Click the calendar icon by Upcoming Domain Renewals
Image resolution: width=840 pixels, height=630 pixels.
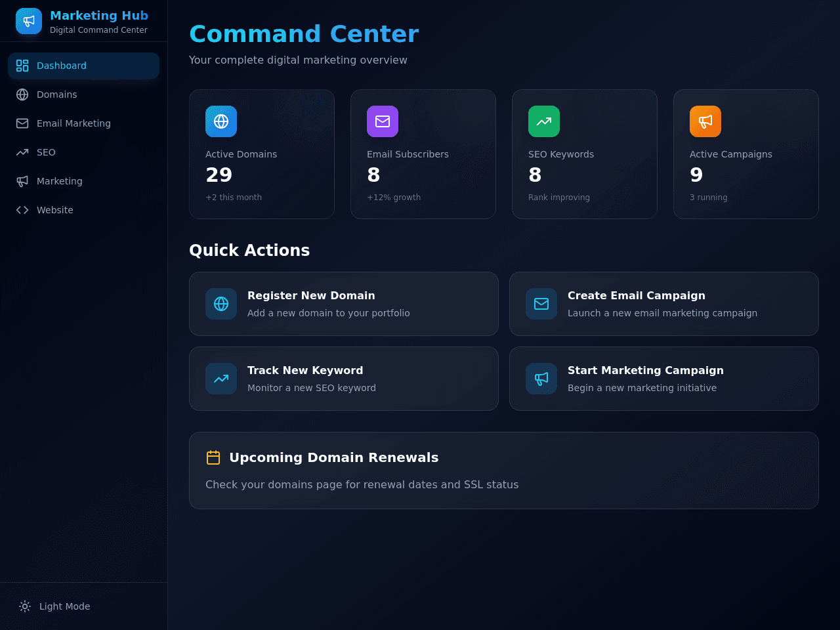pos(213,457)
